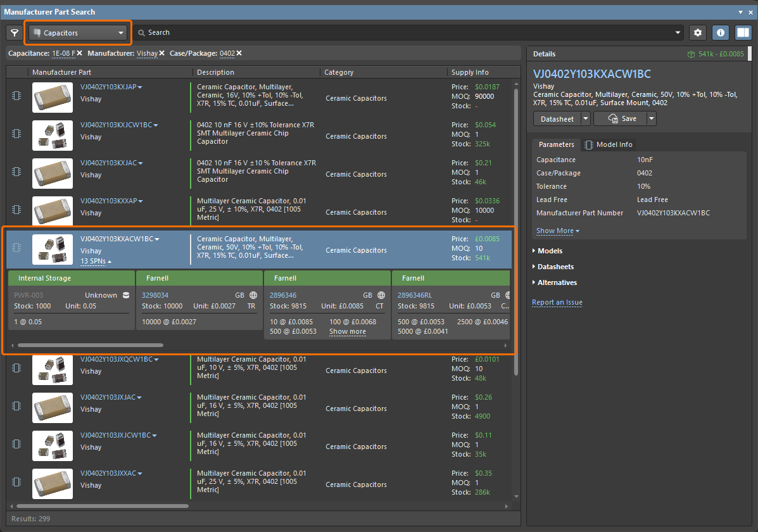Screen dimensions: 758x532
Task: Open the search settings gear
Action: [x=698, y=33]
